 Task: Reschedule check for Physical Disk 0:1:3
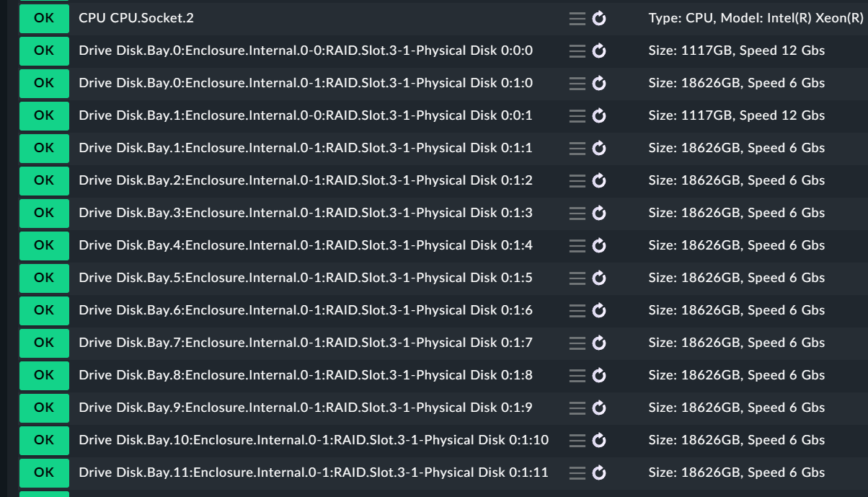[x=599, y=214]
